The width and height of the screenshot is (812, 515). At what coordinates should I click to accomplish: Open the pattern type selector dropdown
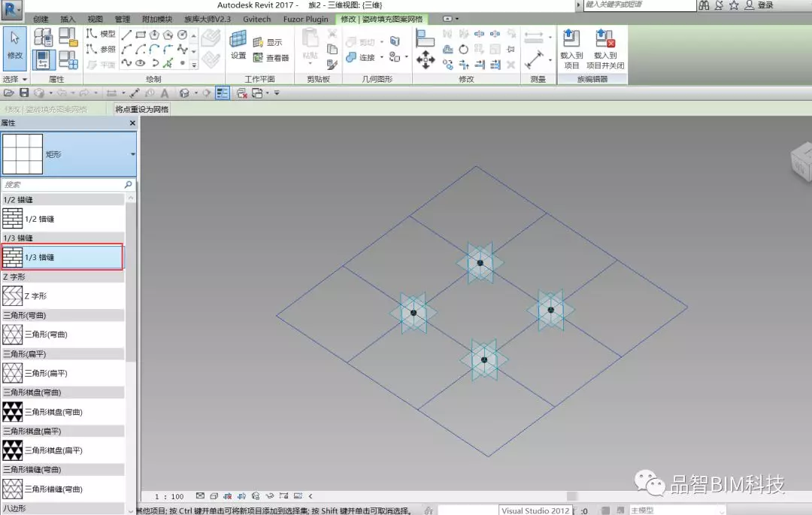(x=133, y=153)
